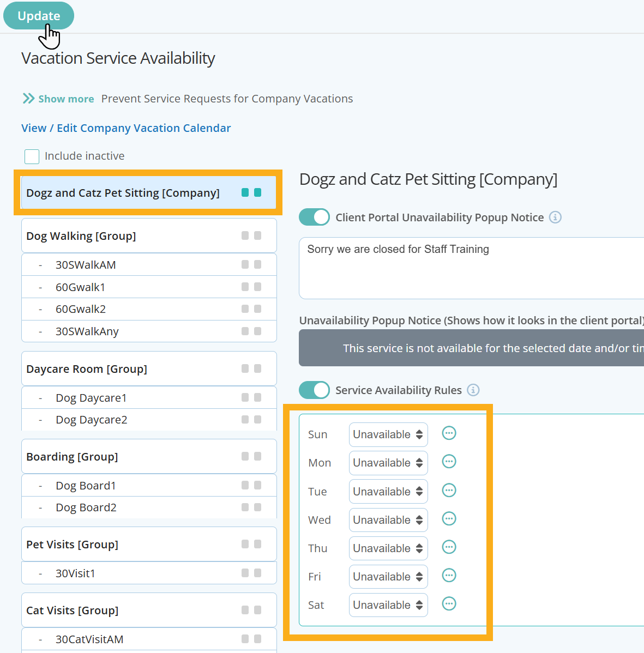The width and height of the screenshot is (644, 653).
Task: Open View / Edit Company Vacation Calendar
Action: [126, 128]
